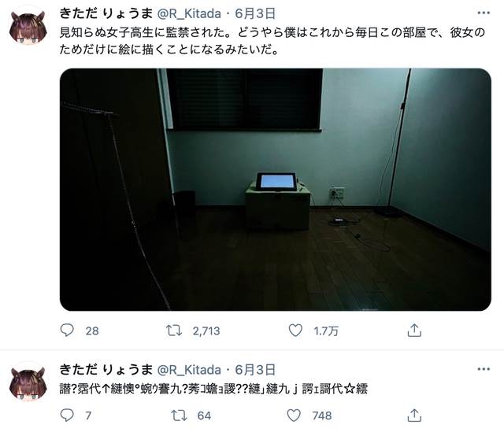Like the second tweet with 748 likes

(294, 415)
